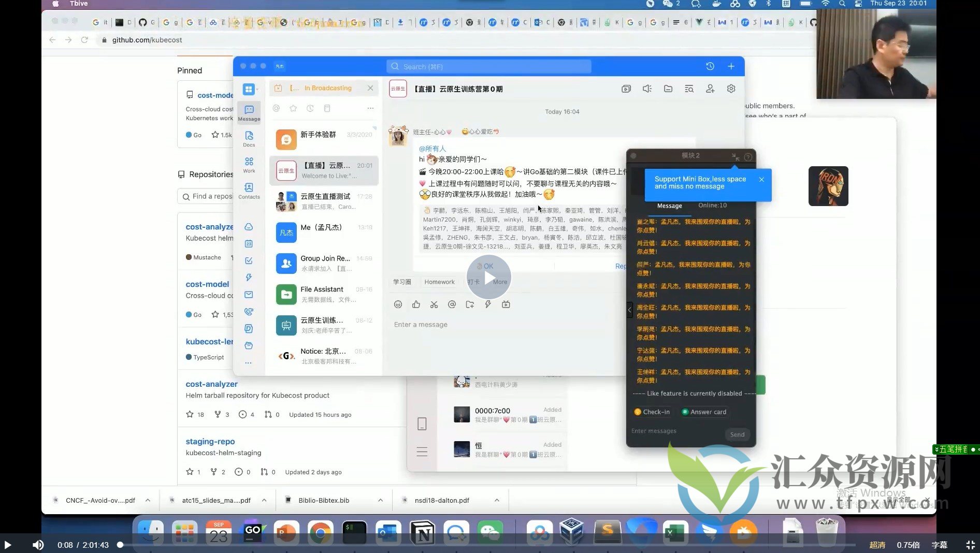Open chat history clock icon
Image resolution: width=980 pixels, height=553 pixels.
[x=710, y=66]
